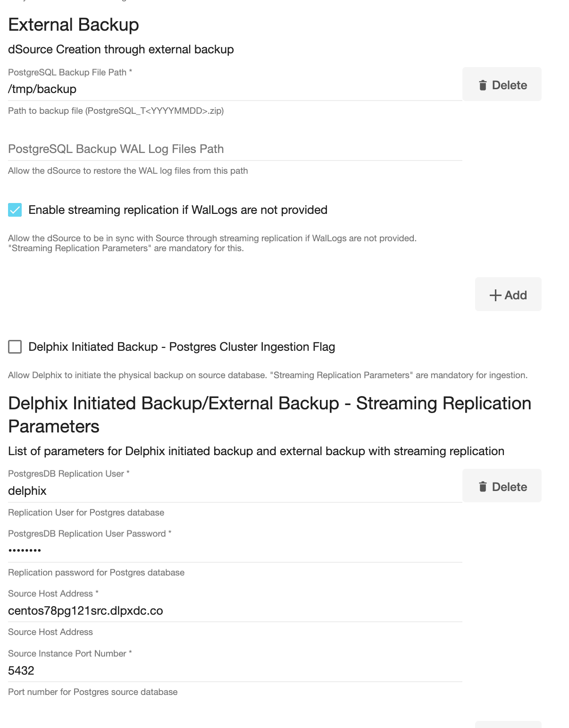
Task: Click the 'Enable streaming replication if WalLogs' label
Action: [178, 210]
